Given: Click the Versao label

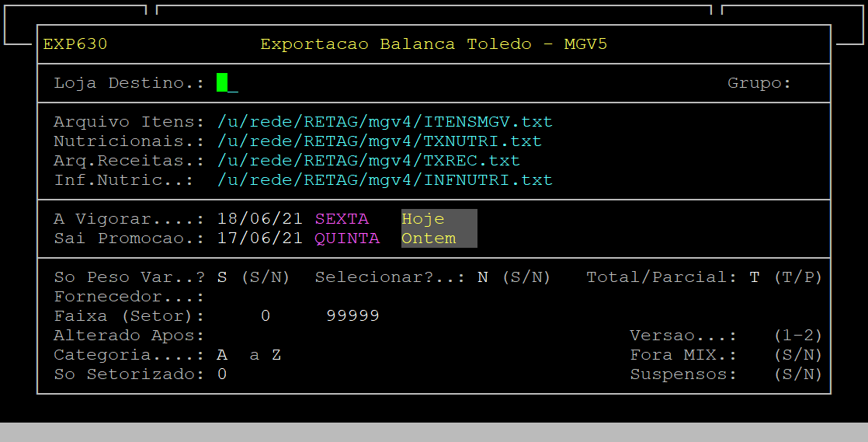Looking at the screenshot, I should tap(683, 336).
